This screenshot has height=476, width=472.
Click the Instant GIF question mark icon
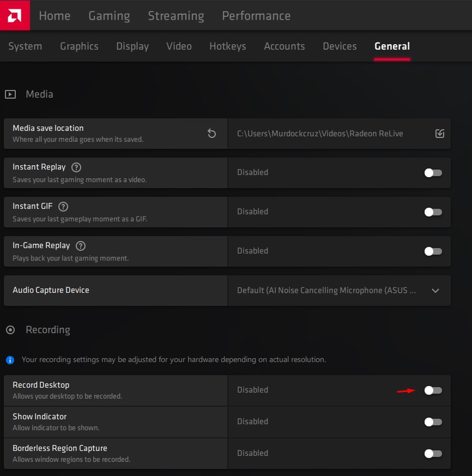click(63, 207)
